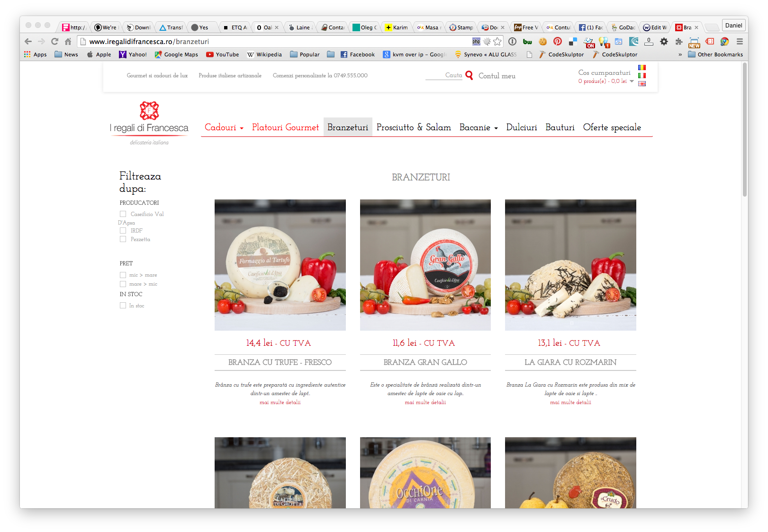Check the mare > mic price sort
This screenshot has width=768, height=532.
coord(123,284)
